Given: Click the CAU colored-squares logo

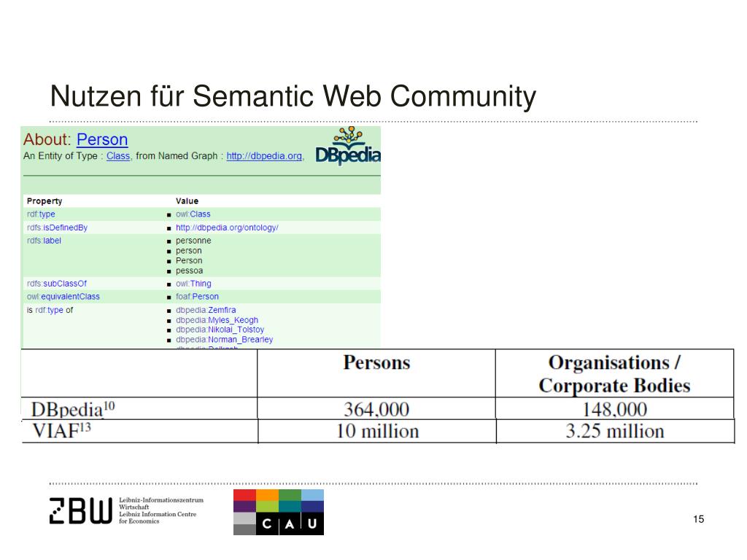Looking at the screenshot, I should pyautogui.click(x=279, y=512).
